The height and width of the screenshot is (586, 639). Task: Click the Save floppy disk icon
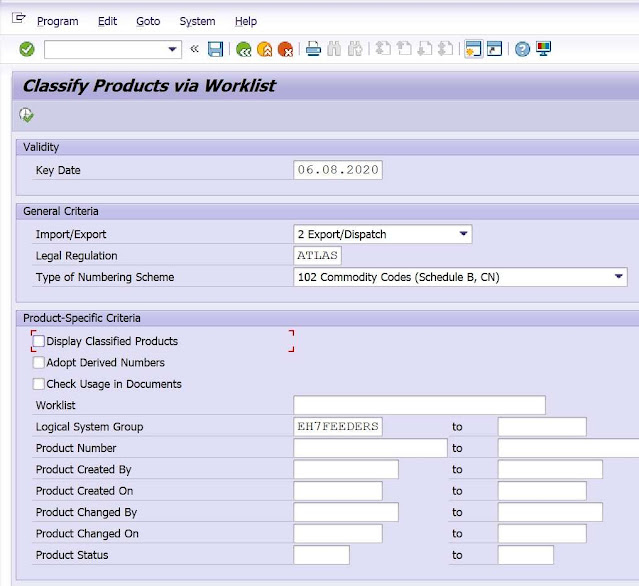click(x=215, y=49)
